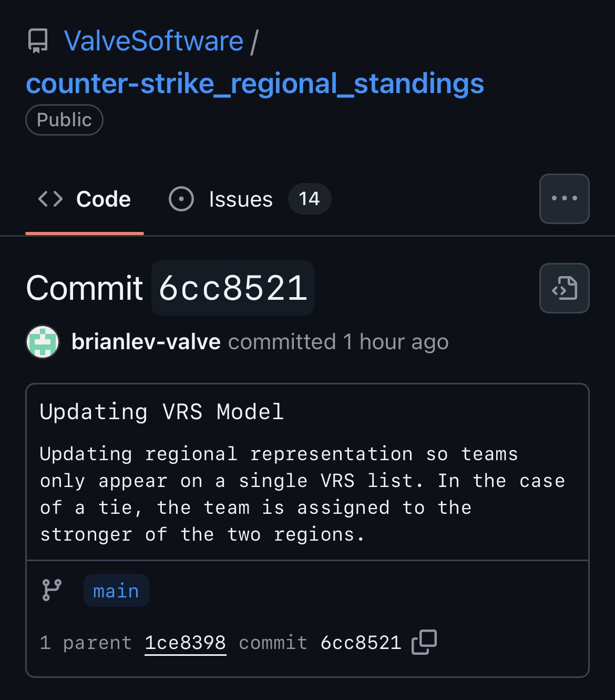
Task: Click the Issues circle-dot icon
Action: [181, 199]
